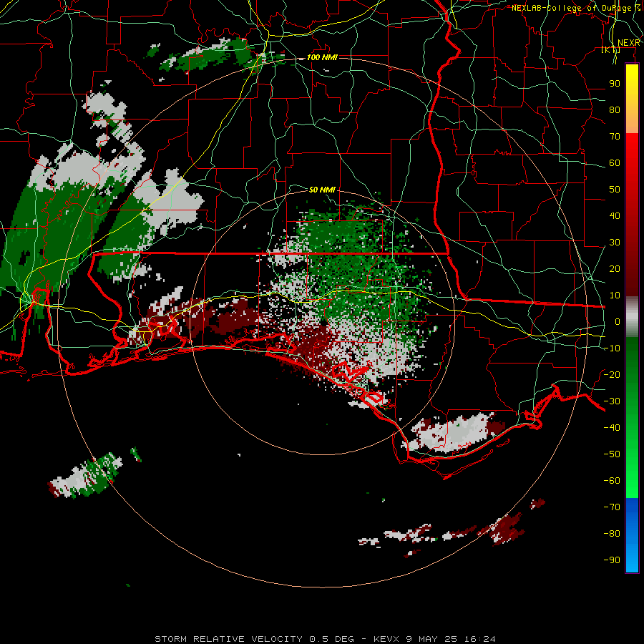Click the positive 70 value on velocity scale
This screenshot has height=644, width=644.
(615, 137)
